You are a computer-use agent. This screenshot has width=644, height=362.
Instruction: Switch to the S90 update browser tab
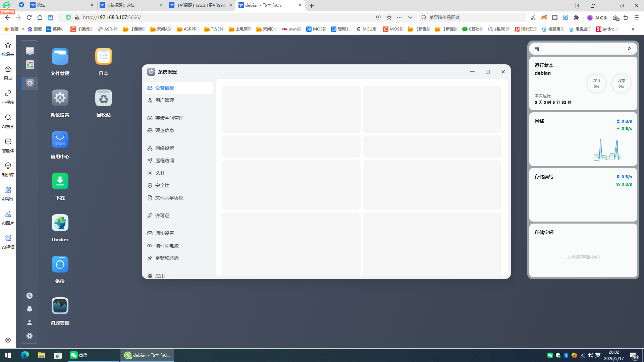[x=200, y=5]
